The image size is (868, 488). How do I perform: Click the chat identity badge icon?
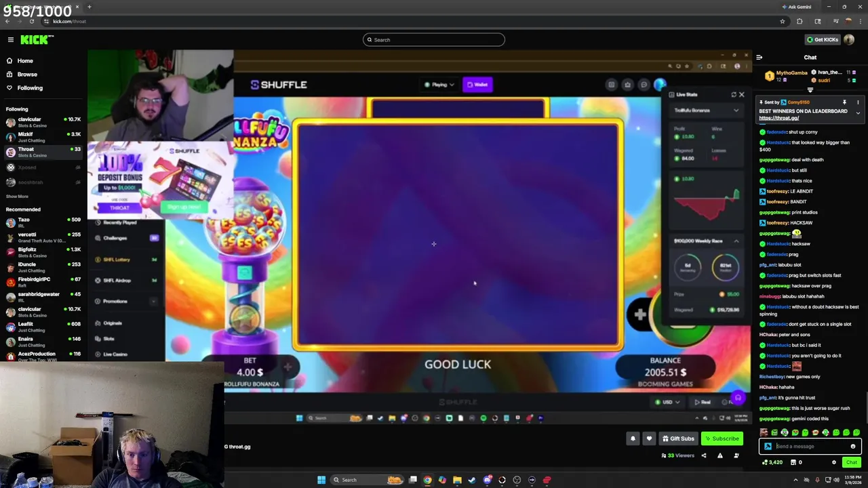click(x=768, y=447)
